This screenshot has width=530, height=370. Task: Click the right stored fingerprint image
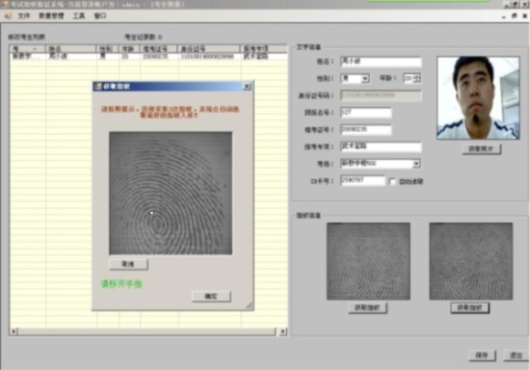click(471, 261)
